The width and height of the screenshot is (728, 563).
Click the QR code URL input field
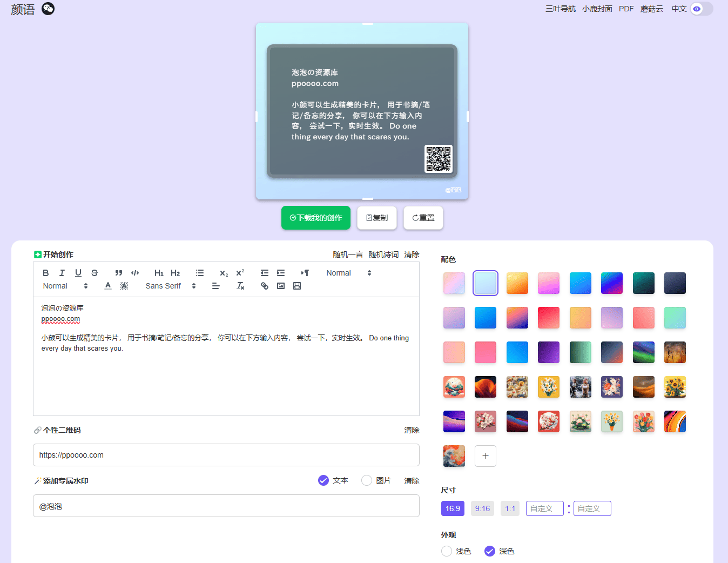point(226,455)
